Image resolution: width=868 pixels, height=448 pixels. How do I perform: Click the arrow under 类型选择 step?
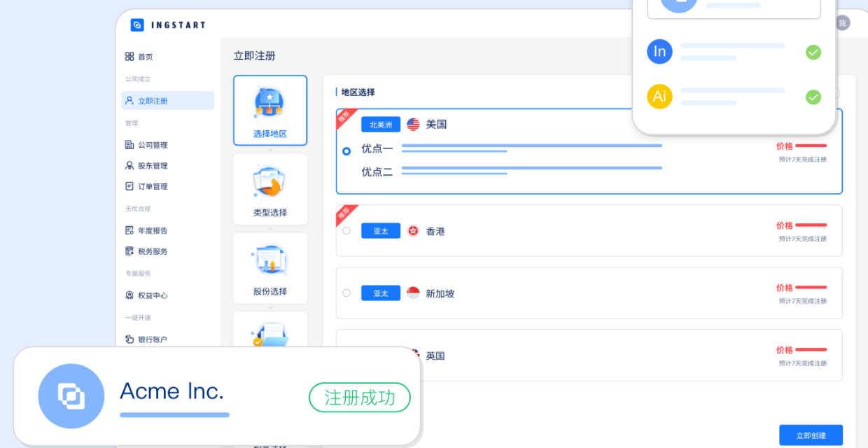tap(270, 228)
